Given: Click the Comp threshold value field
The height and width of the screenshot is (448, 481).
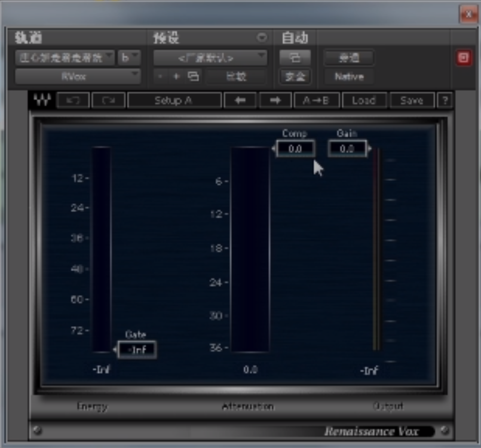Looking at the screenshot, I should (295, 149).
